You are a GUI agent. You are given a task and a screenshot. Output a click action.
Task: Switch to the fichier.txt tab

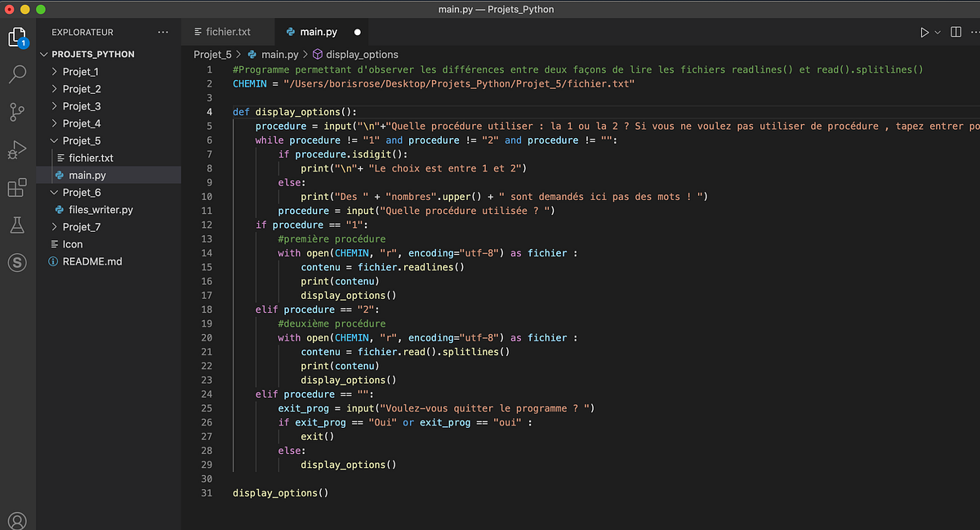tap(228, 32)
